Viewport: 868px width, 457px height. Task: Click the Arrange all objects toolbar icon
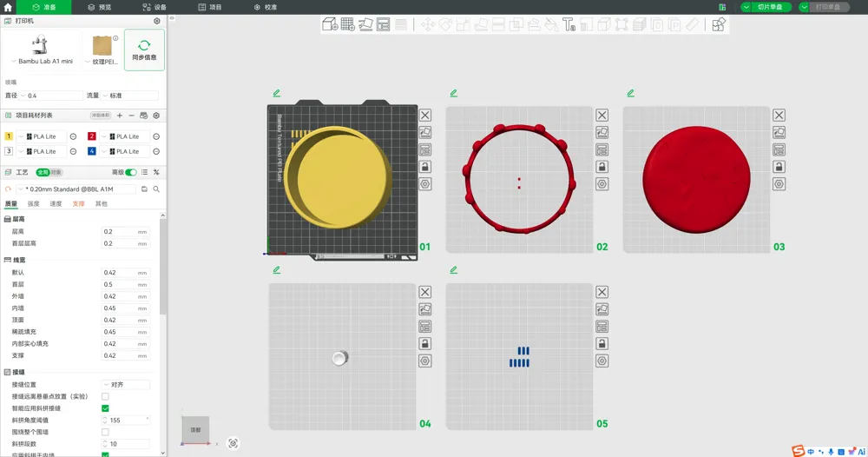point(383,24)
